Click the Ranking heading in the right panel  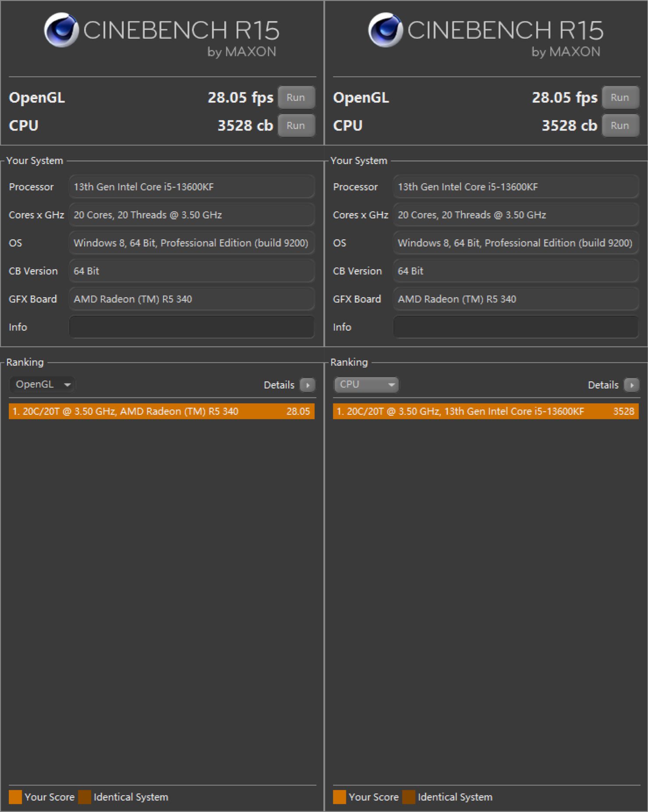tap(349, 362)
